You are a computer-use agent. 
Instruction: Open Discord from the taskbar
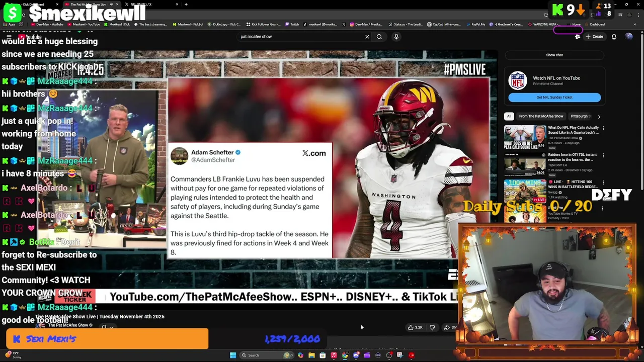tap(356, 355)
